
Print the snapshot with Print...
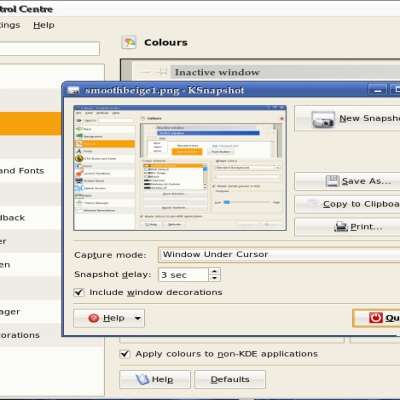tap(347, 227)
